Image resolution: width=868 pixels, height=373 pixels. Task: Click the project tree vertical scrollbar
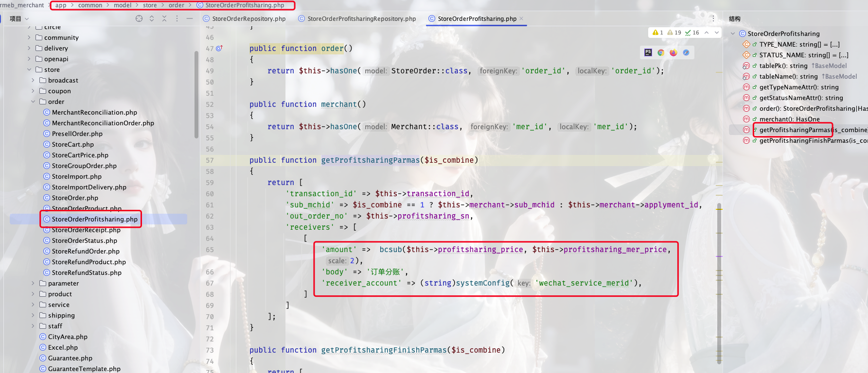tap(196, 94)
